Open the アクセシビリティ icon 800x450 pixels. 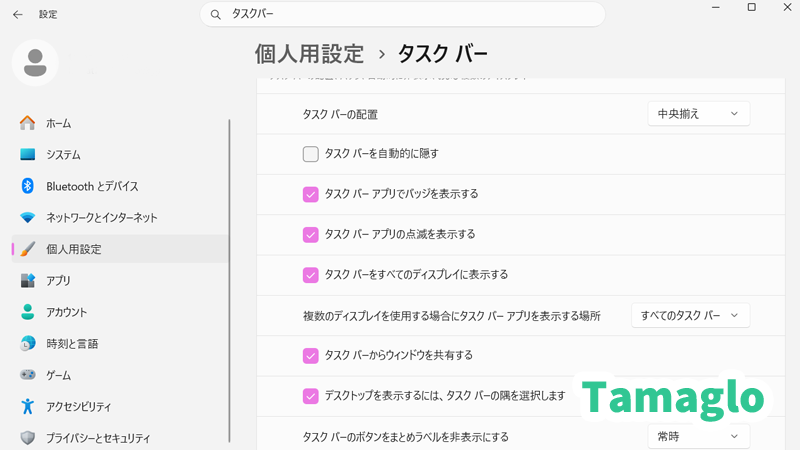(28, 406)
